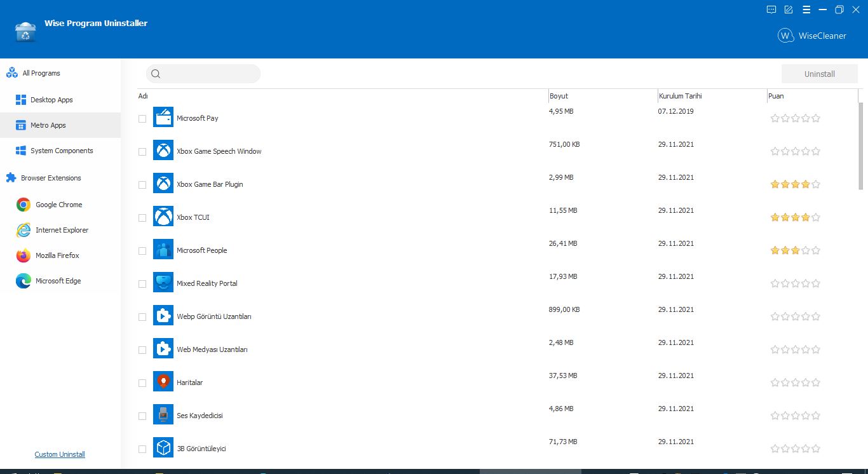The image size is (868, 474).
Task: Click the Xbox TCUI star rating
Action: coord(796,217)
